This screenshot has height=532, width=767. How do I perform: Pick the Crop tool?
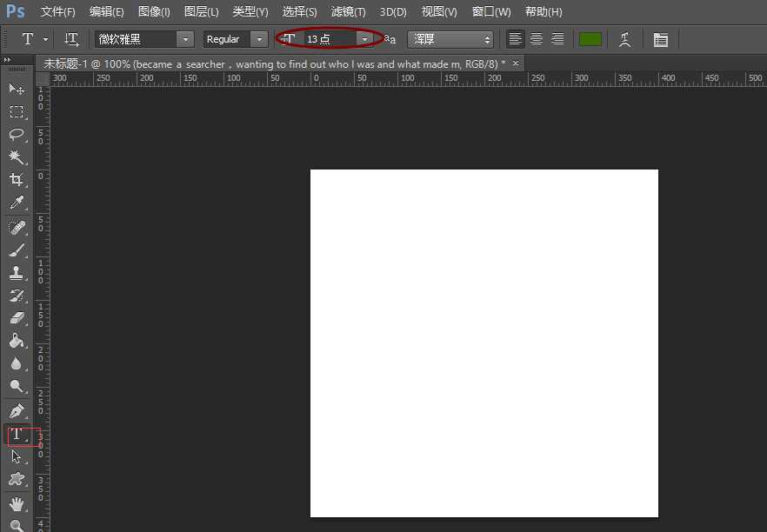pos(16,180)
